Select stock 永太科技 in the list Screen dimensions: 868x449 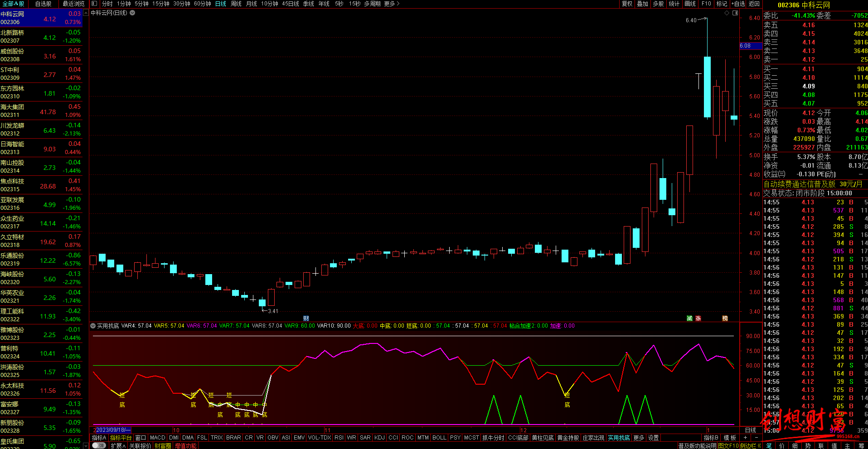41,390
